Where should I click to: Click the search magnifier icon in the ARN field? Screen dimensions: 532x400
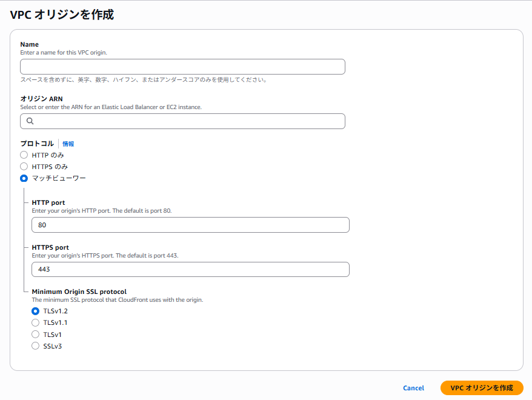tap(30, 121)
